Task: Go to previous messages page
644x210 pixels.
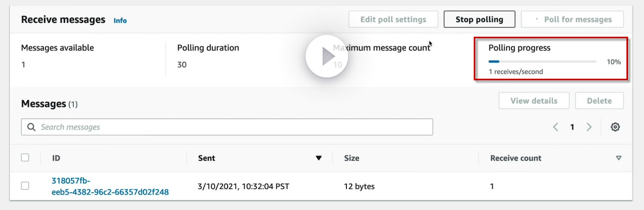Action: click(555, 127)
